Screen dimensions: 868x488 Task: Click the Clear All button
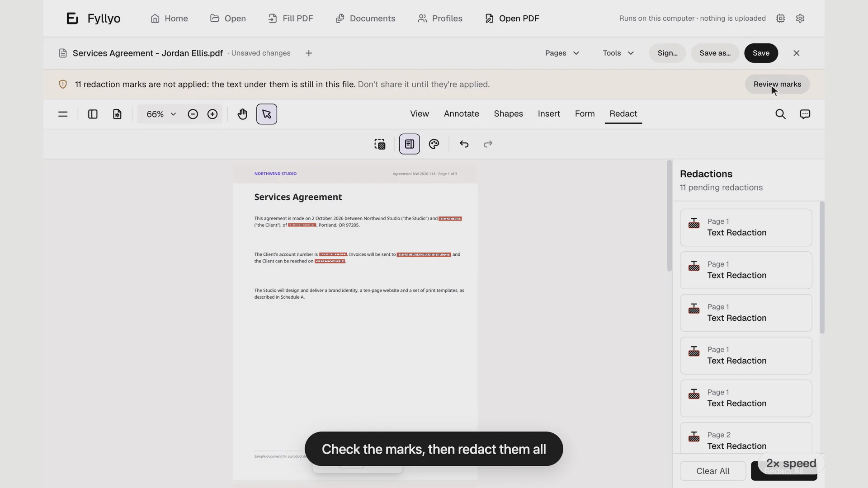coord(713,471)
